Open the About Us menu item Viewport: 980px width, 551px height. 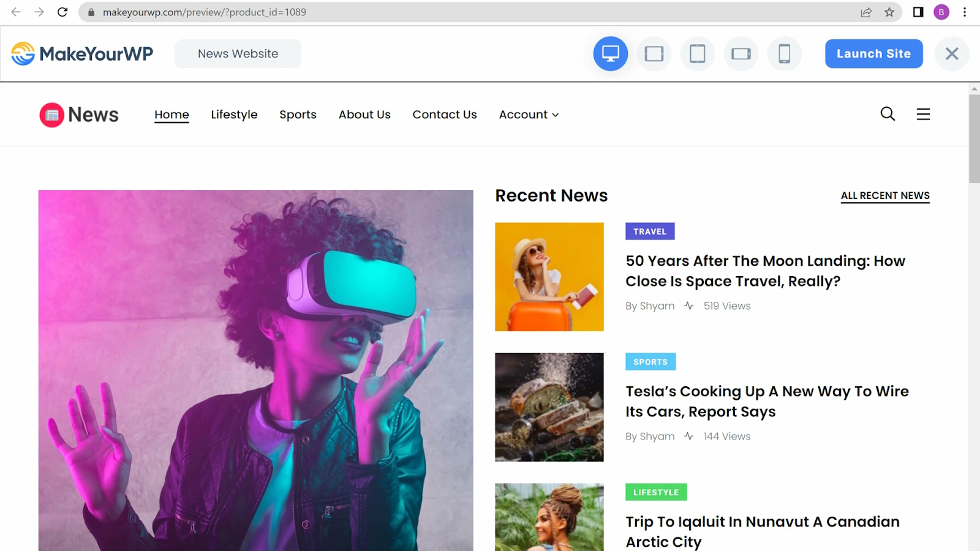click(364, 114)
